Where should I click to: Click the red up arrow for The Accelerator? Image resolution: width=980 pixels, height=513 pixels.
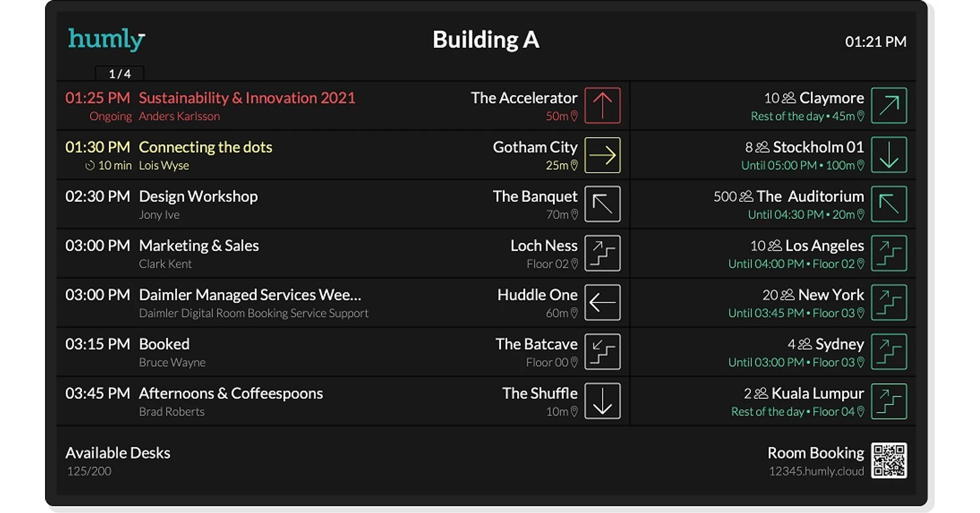pos(602,105)
